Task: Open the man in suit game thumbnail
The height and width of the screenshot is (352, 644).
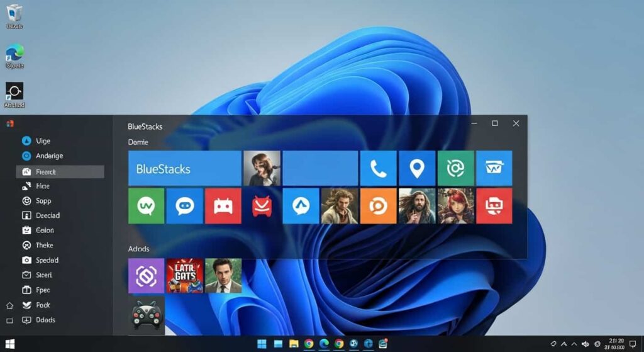Action: (x=223, y=276)
